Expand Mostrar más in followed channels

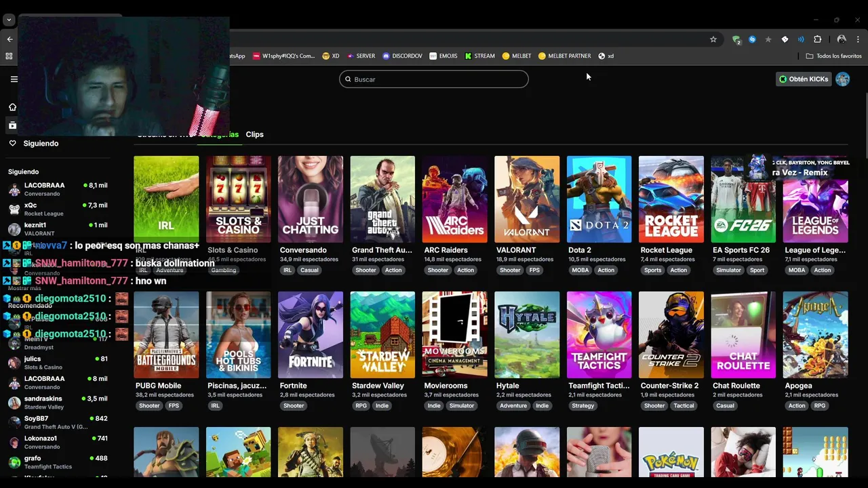coord(24,288)
